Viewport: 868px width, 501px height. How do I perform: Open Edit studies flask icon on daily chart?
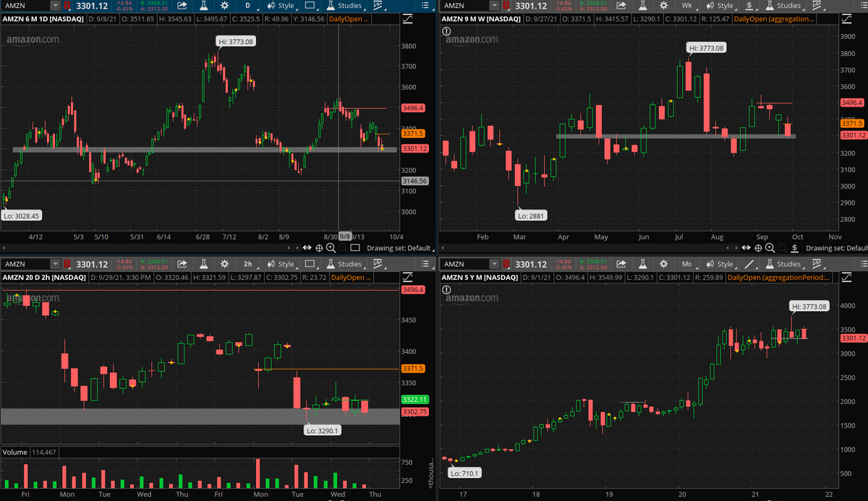pos(204,6)
